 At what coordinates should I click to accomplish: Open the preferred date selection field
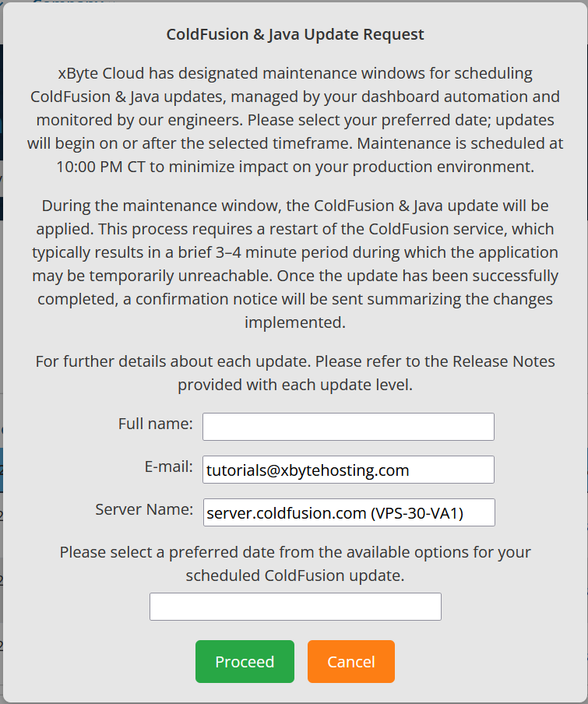pyautogui.click(x=295, y=607)
